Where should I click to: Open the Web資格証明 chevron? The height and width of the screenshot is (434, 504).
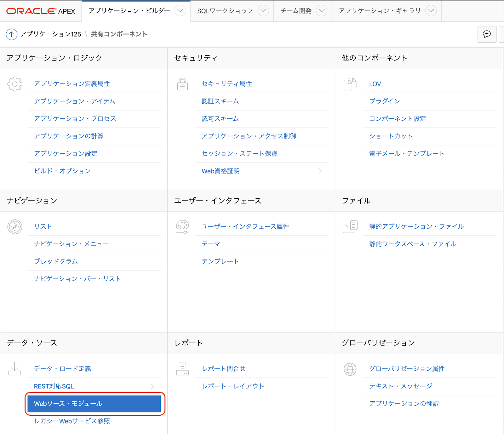coord(320,171)
